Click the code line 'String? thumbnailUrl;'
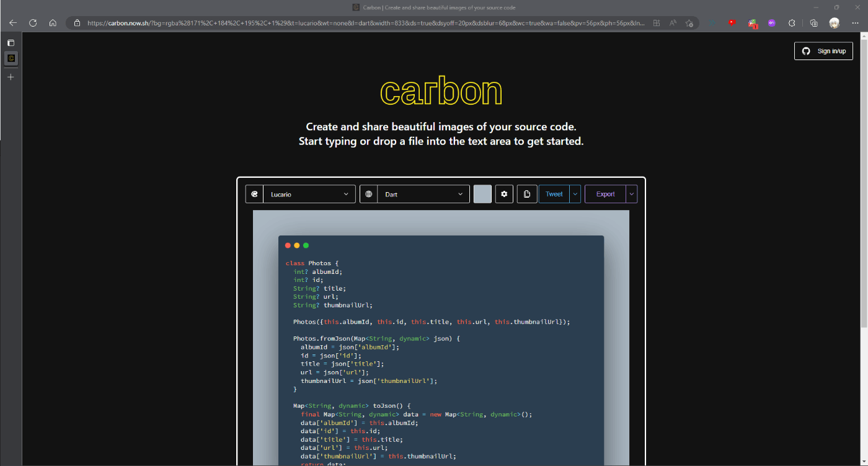Viewport: 868px width, 466px height. point(333,305)
